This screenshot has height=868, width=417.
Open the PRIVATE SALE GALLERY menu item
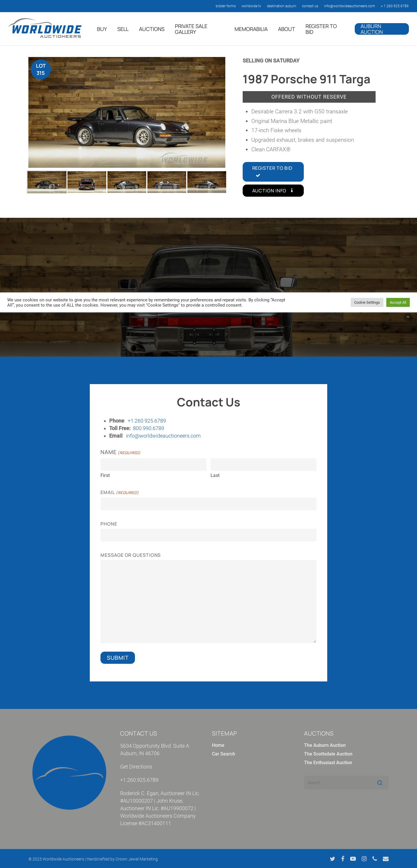(191, 29)
